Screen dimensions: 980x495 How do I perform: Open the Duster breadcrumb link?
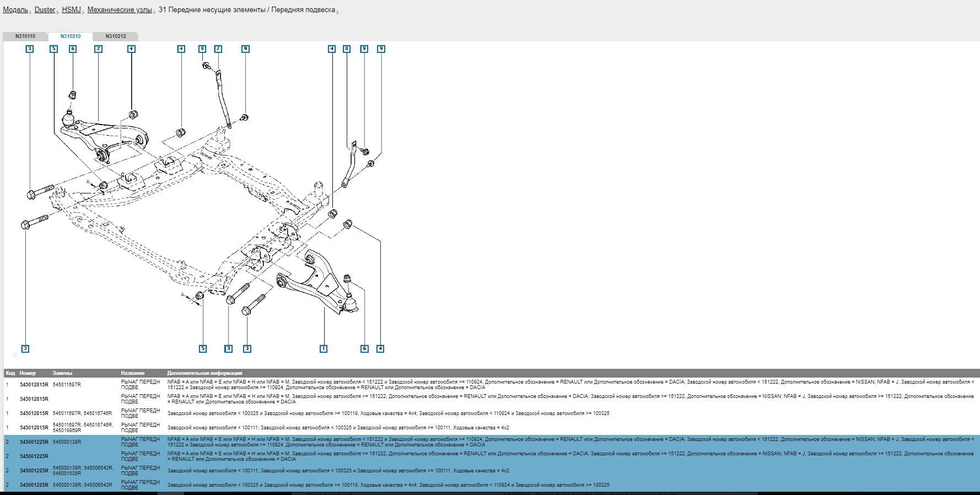45,10
